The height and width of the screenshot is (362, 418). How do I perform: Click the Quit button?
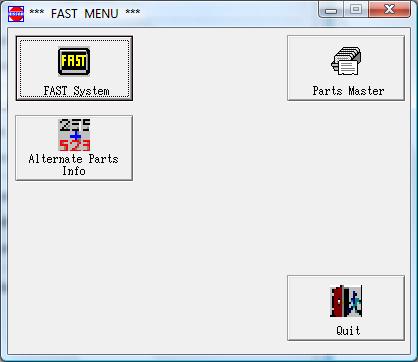[346, 308]
